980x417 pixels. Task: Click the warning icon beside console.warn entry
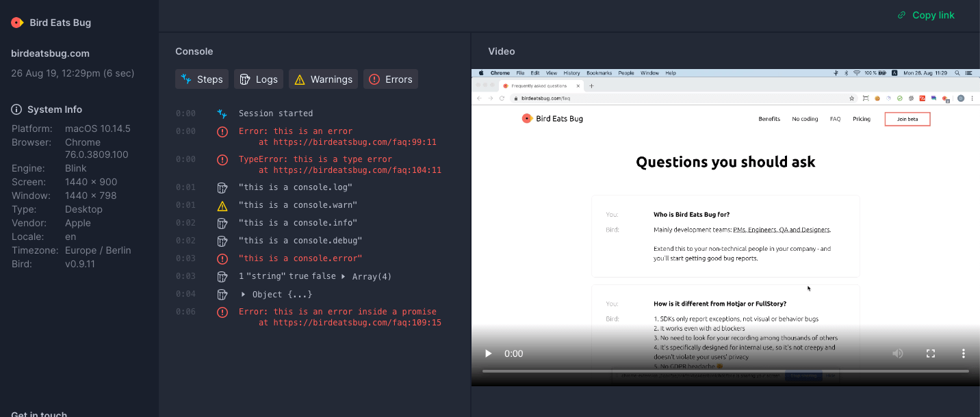pos(222,206)
